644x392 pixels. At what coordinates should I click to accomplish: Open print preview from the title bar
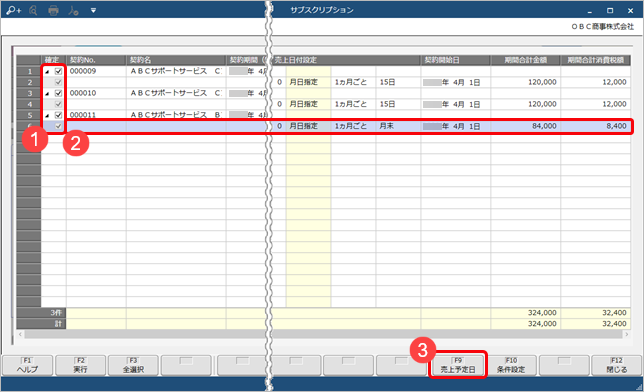pyautogui.click(x=33, y=10)
